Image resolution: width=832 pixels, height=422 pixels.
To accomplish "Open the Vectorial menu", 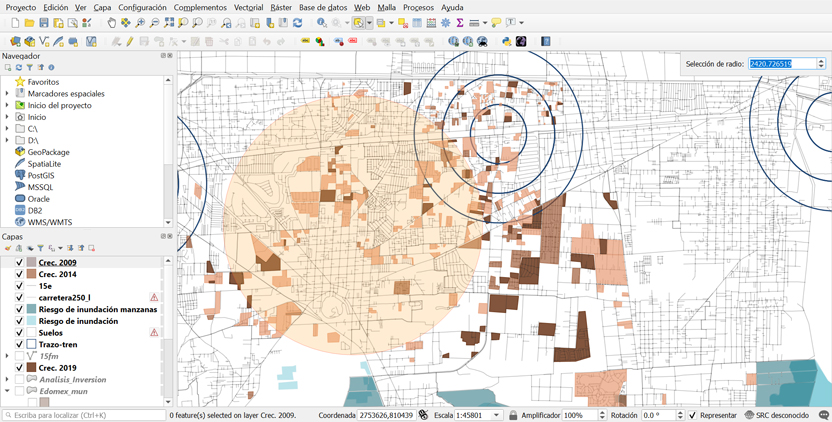I will coord(248,7).
